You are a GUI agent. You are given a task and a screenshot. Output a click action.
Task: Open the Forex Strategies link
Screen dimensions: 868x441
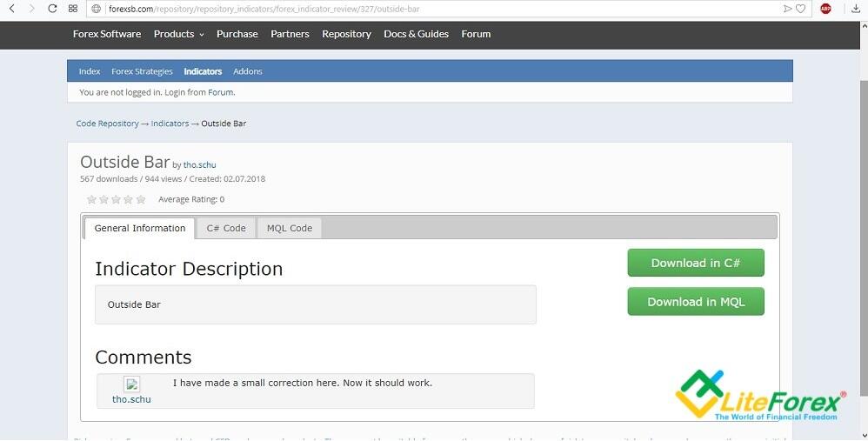142,71
